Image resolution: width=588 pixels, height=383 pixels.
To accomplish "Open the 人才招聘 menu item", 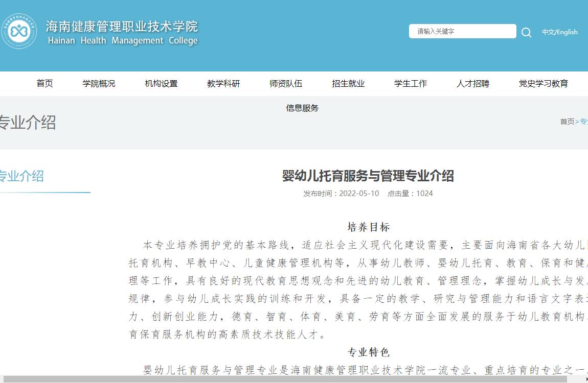I will click(472, 83).
